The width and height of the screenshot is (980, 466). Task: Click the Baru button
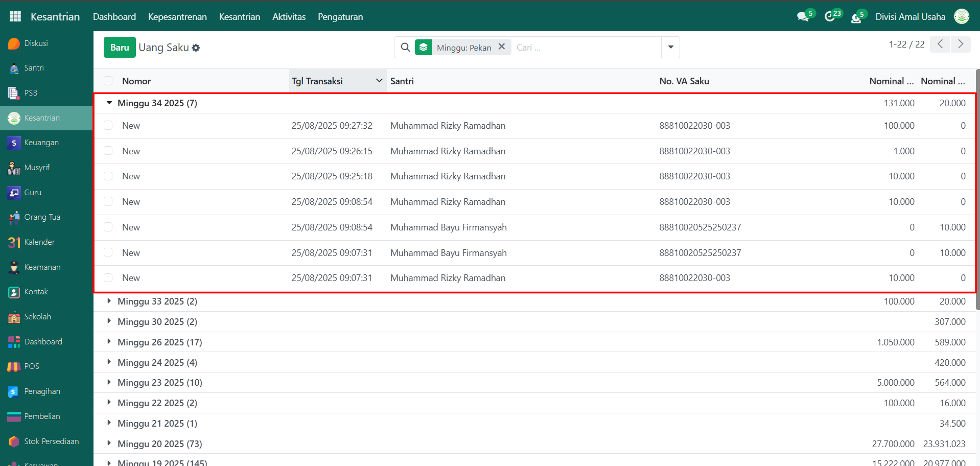tap(120, 48)
